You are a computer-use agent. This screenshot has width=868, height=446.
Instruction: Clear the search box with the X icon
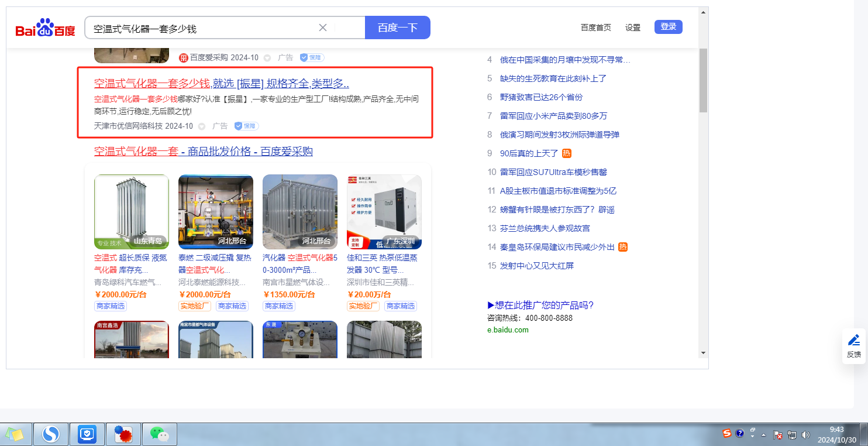pyautogui.click(x=323, y=28)
